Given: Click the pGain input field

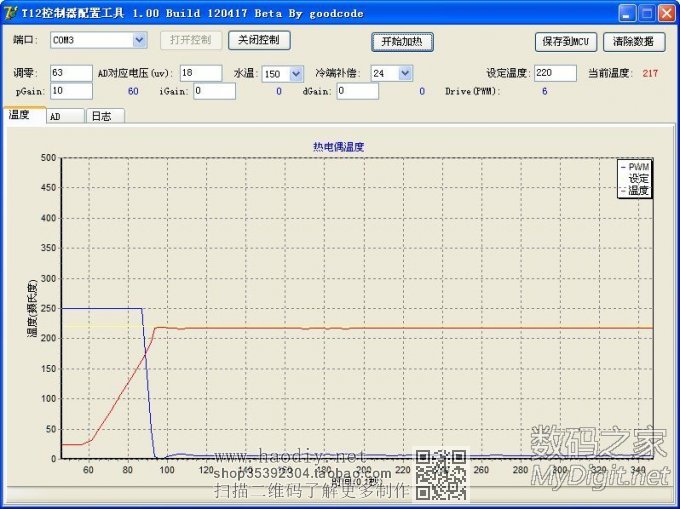Looking at the screenshot, I should coord(70,91).
